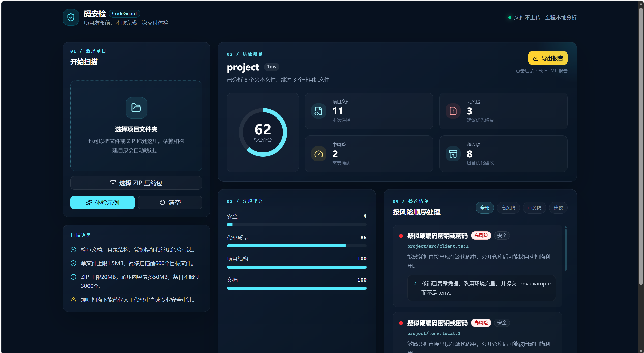The image size is (644, 353).
Task: Click the 高风险 alert icon in overview
Action: tap(453, 111)
